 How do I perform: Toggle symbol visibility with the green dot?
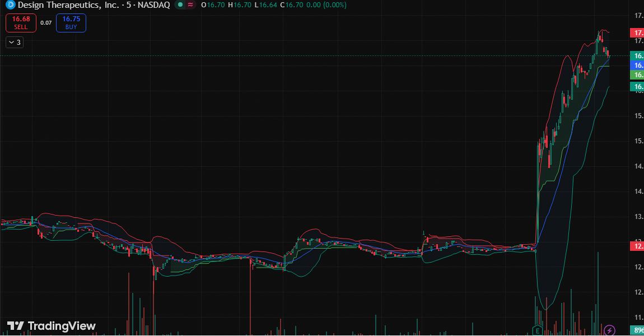[180, 5]
